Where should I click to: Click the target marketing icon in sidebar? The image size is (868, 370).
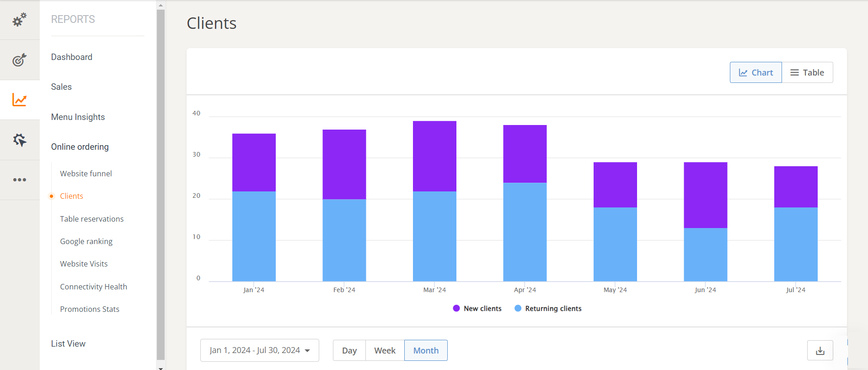click(19, 60)
